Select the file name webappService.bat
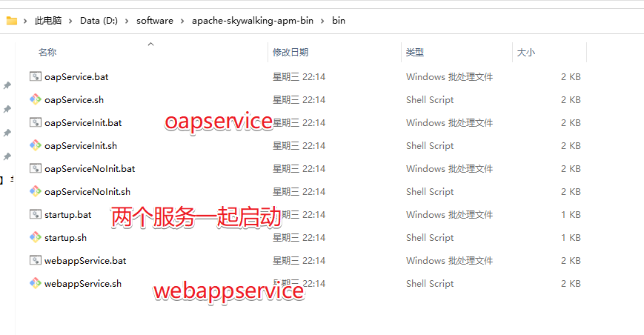Viewport: 644px width, 335px height. click(85, 261)
